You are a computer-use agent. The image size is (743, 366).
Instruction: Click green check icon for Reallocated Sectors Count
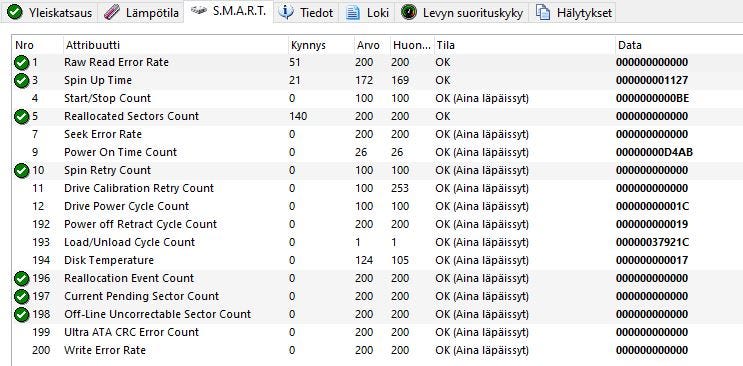click(21, 116)
